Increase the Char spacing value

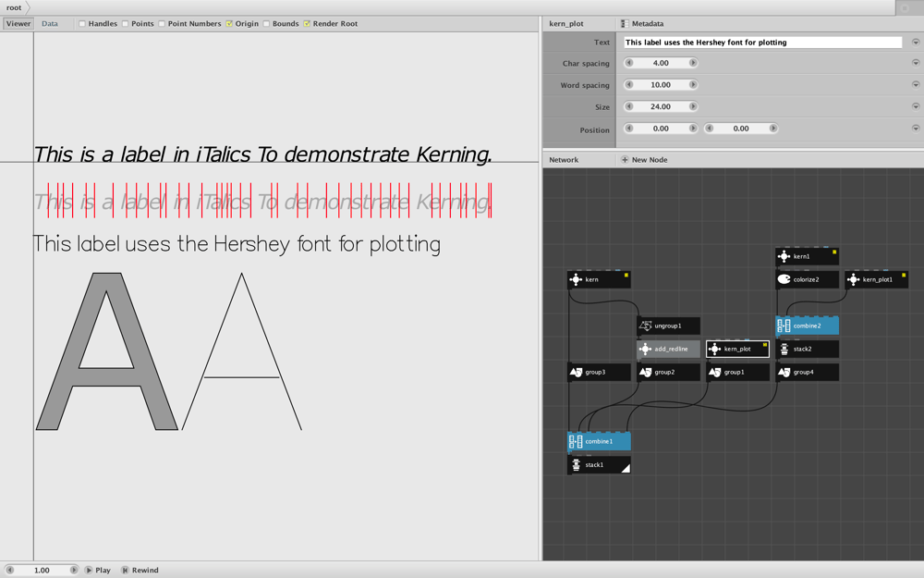[693, 63]
